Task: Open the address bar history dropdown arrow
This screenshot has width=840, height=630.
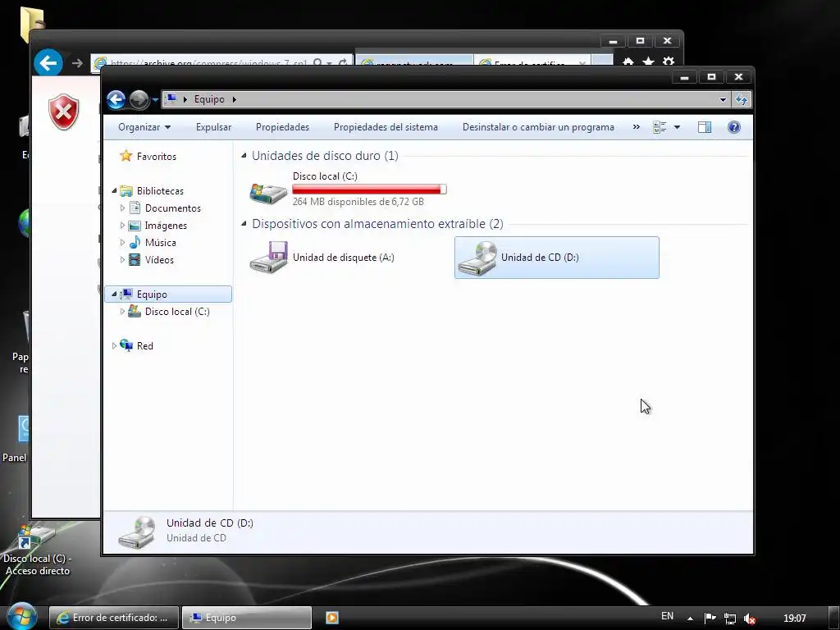Action: pyautogui.click(x=723, y=99)
